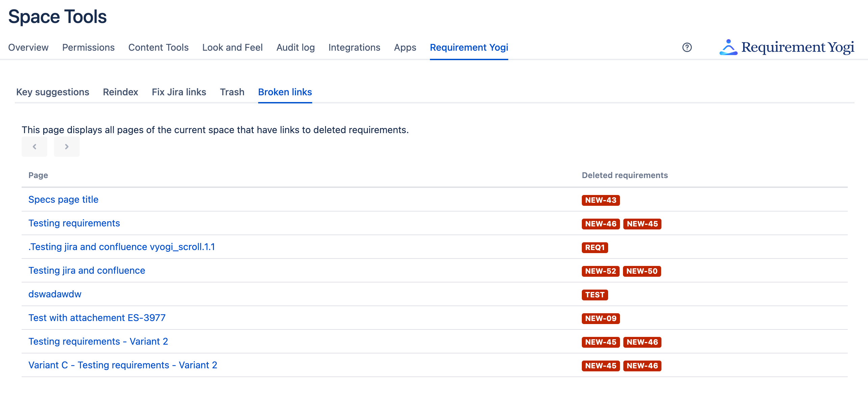Switch to the Trash tab
The image size is (868, 394).
point(232,92)
